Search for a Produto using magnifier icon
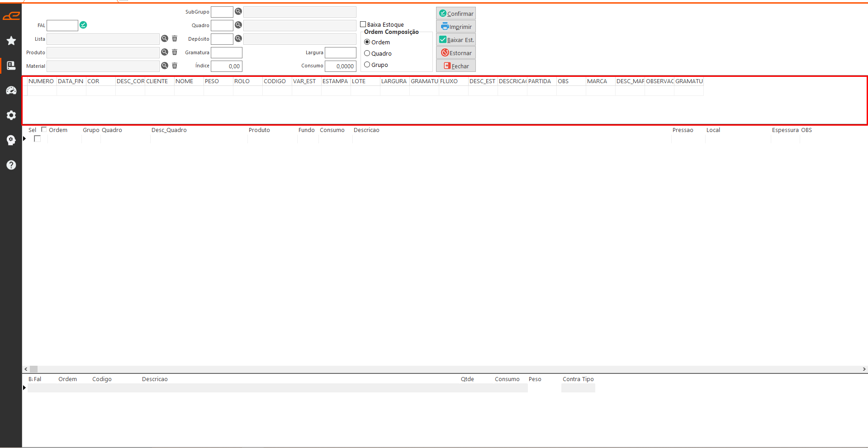868x448 pixels. click(x=165, y=52)
